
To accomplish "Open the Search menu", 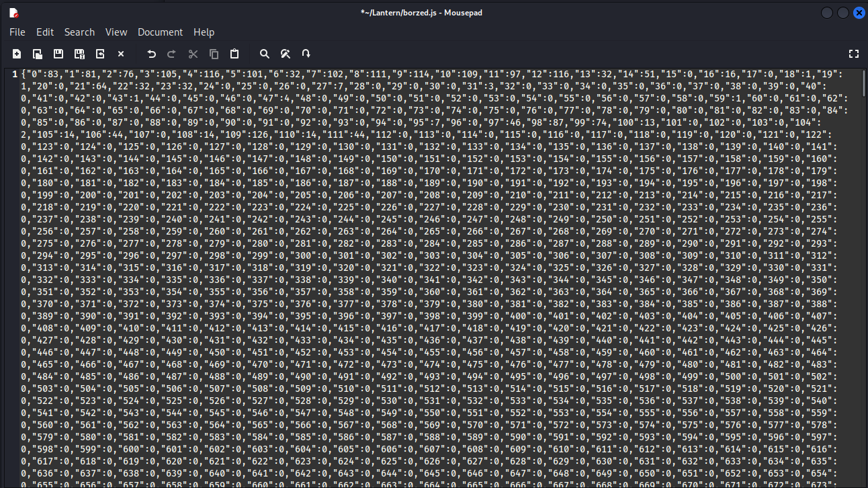I will tap(79, 32).
